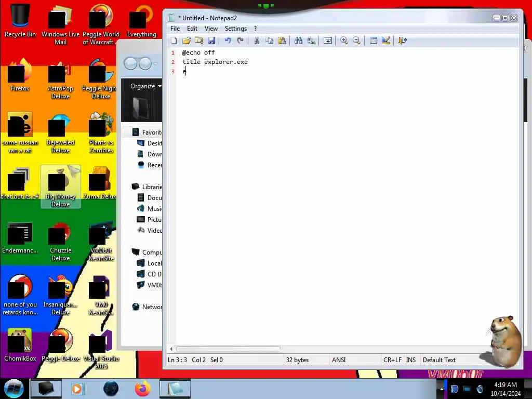This screenshot has width=532, height=399.
Task: Open the Settings menu
Action: click(x=235, y=29)
